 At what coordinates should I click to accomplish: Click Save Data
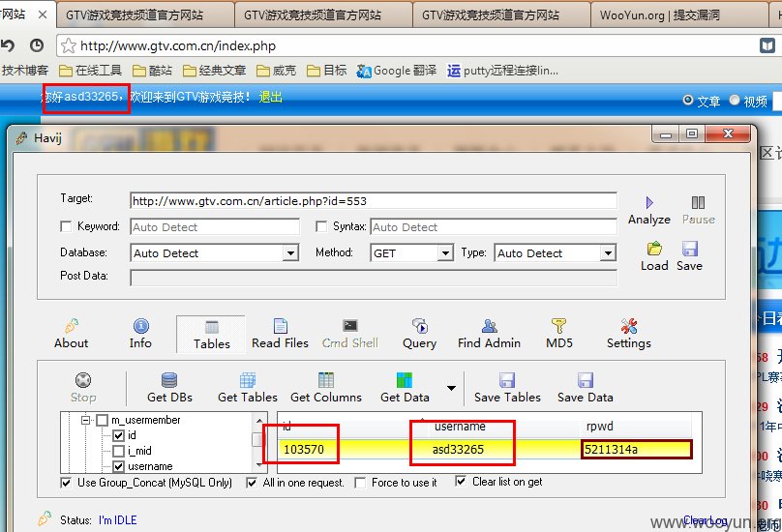point(585,388)
